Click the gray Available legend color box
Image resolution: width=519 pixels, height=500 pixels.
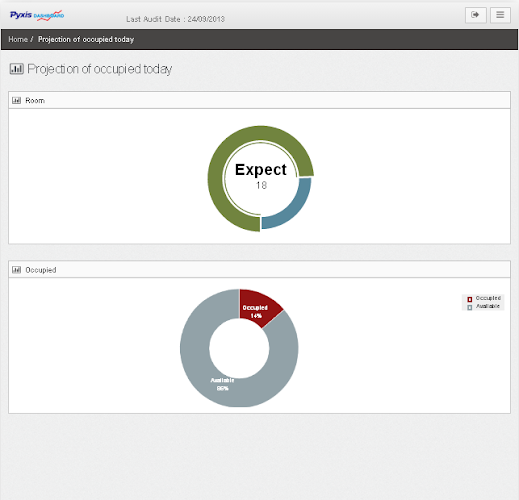470,307
